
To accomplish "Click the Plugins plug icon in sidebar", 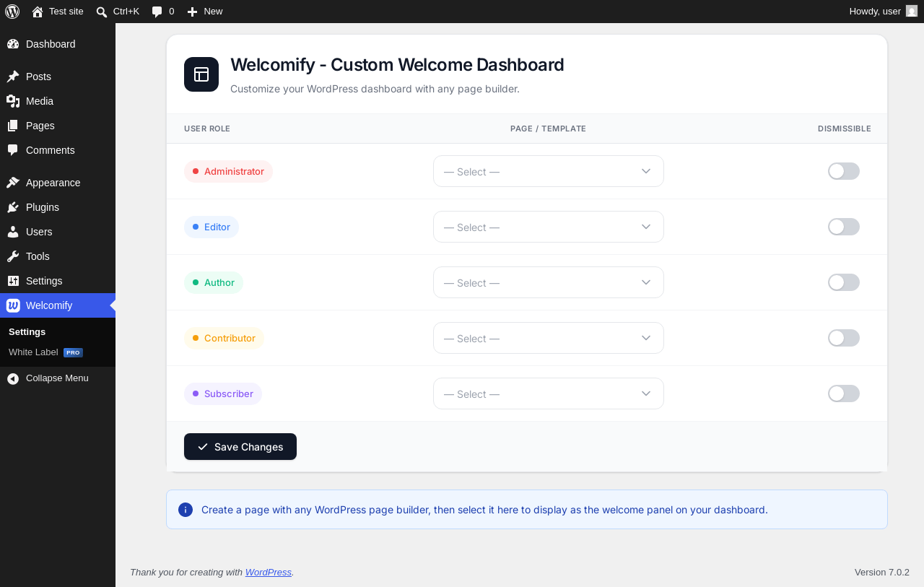I will pos(13,207).
